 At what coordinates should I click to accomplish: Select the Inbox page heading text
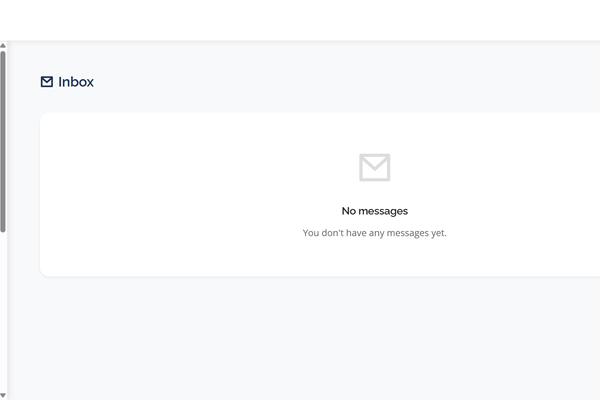(x=76, y=82)
